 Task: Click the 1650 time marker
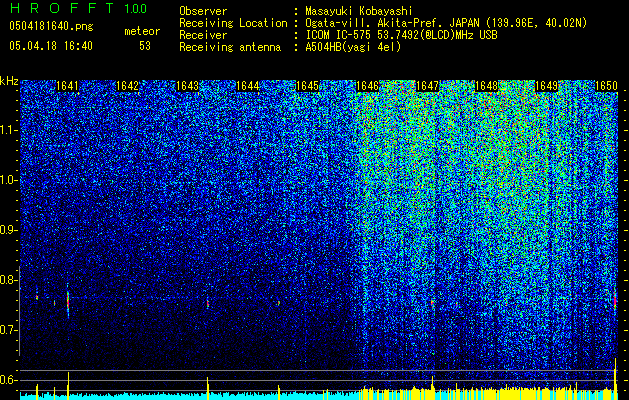point(606,86)
